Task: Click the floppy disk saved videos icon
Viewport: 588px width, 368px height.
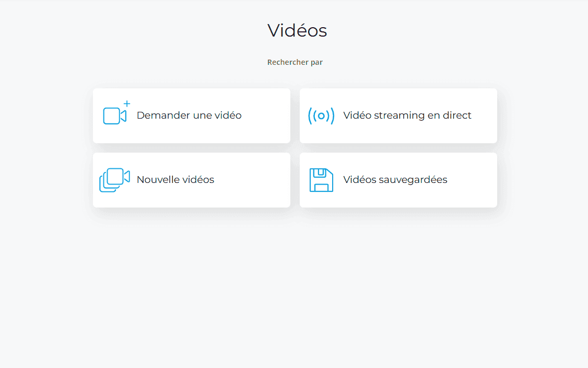Action: click(321, 180)
